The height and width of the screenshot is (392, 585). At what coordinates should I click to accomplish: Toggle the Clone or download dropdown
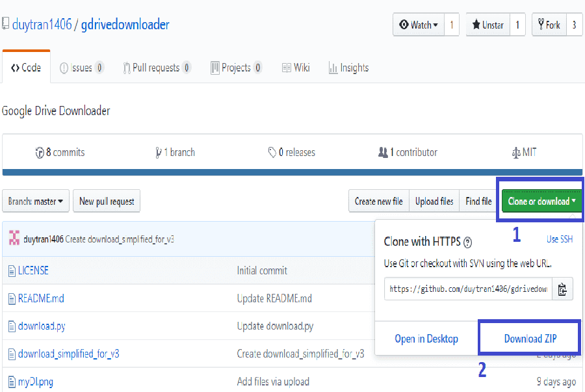pos(542,202)
